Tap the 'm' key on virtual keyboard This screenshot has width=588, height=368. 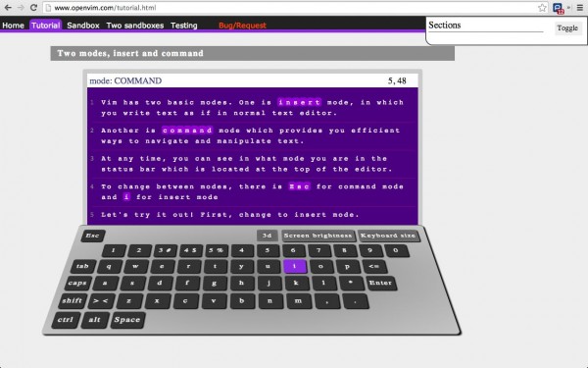click(299, 301)
